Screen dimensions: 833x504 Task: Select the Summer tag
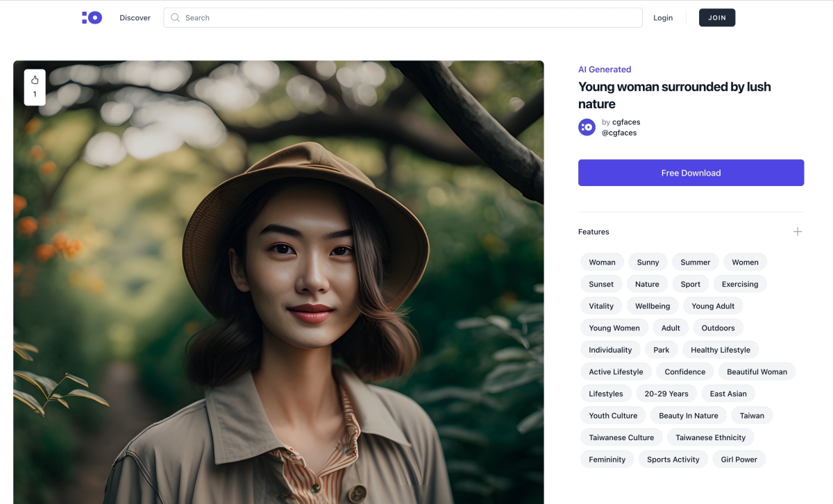[x=695, y=262]
